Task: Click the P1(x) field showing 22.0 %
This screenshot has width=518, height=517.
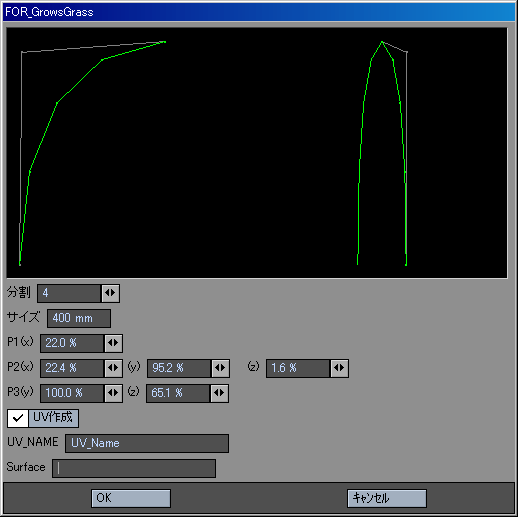Action: pos(72,343)
